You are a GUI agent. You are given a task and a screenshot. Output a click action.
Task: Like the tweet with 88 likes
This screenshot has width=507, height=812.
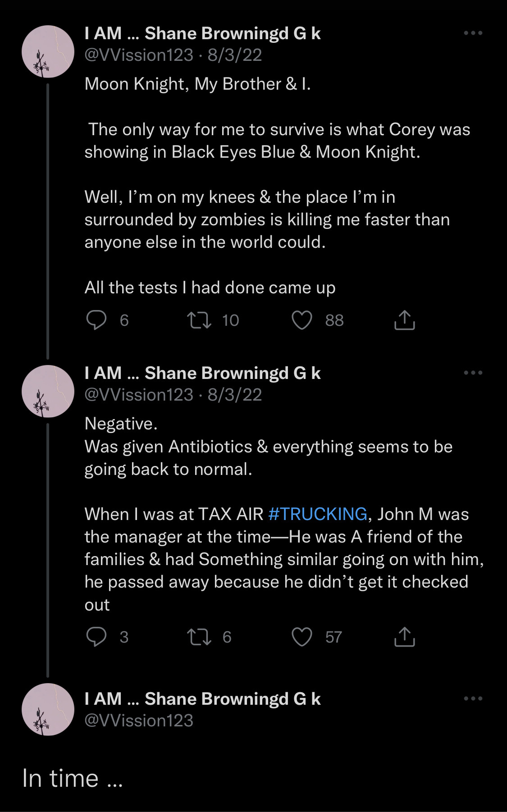[x=302, y=320]
